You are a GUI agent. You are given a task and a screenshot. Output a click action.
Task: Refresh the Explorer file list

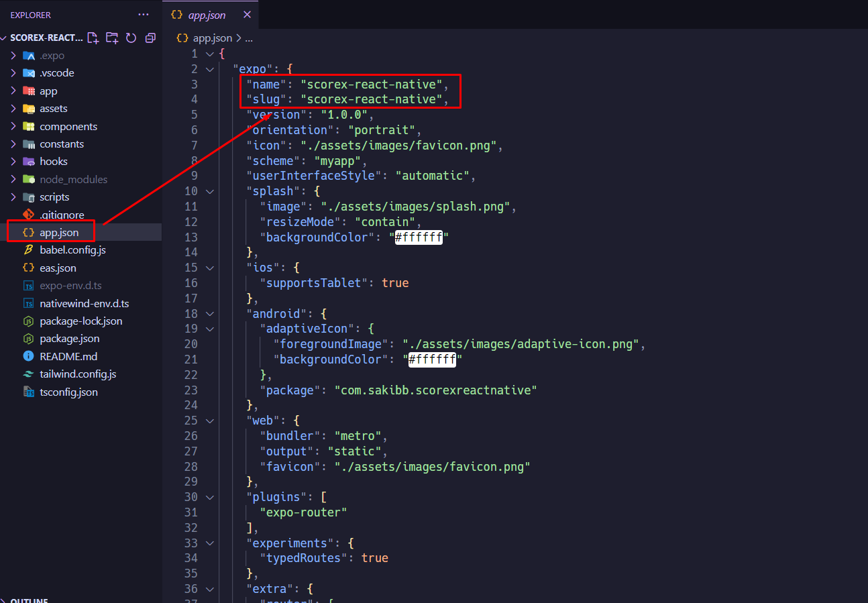pyautogui.click(x=131, y=38)
